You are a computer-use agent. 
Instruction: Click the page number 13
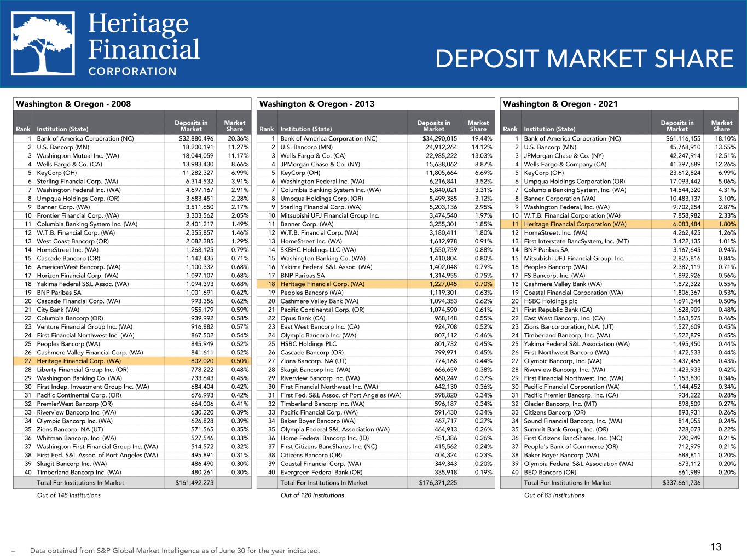click(716, 547)
